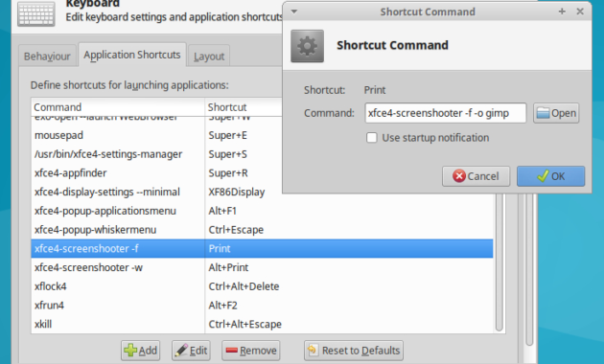
Task: Click the shortcuts list vertical scrollbar
Action: point(499,262)
